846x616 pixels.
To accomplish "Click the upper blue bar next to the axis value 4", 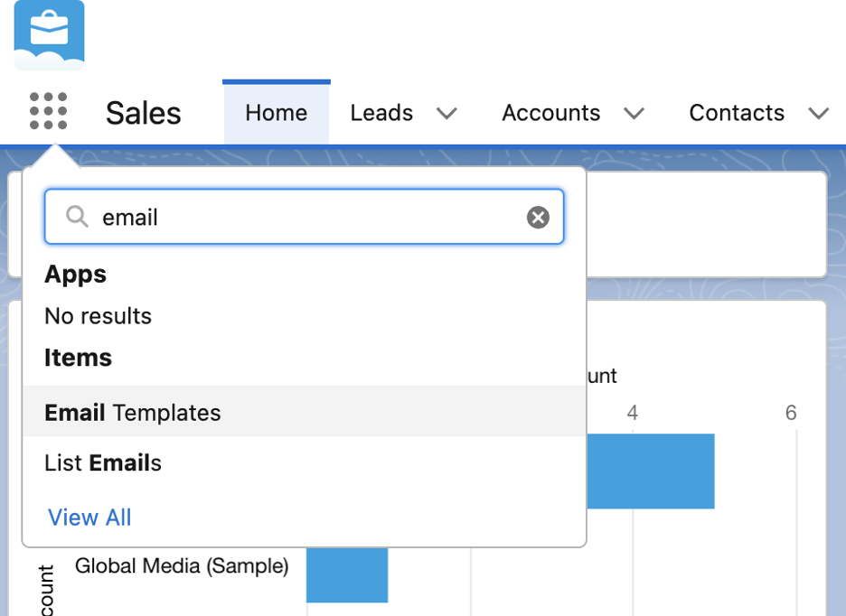I will (651, 471).
